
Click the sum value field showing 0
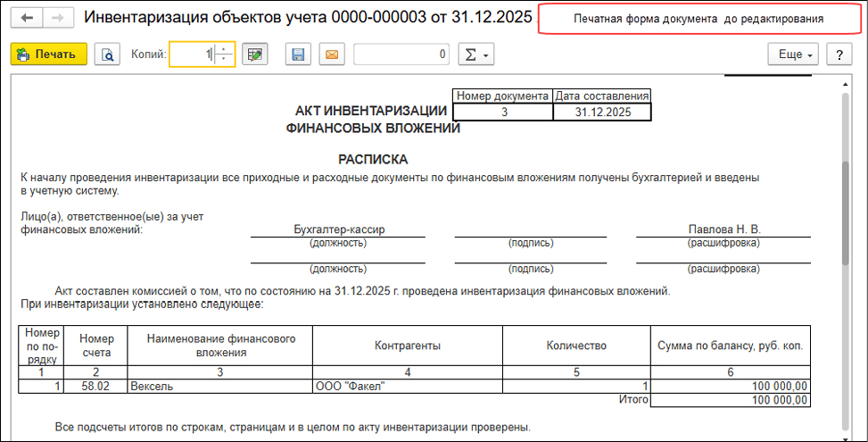click(401, 54)
